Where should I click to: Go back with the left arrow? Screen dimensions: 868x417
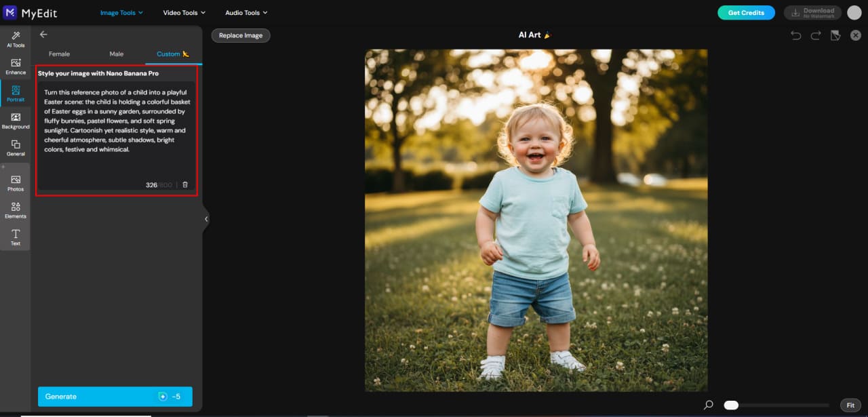[43, 35]
